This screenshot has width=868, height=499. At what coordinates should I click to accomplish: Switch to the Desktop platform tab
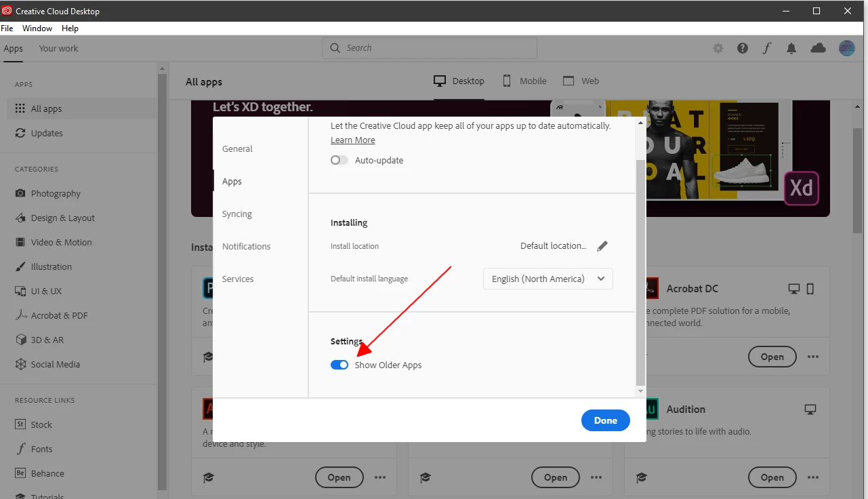[x=459, y=81]
